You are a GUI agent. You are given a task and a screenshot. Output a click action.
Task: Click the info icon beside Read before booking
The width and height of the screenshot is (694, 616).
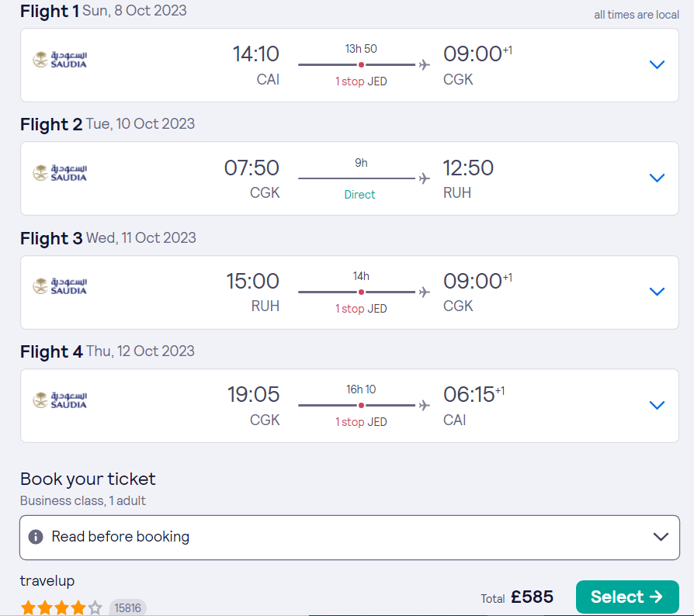coord(36,537)
